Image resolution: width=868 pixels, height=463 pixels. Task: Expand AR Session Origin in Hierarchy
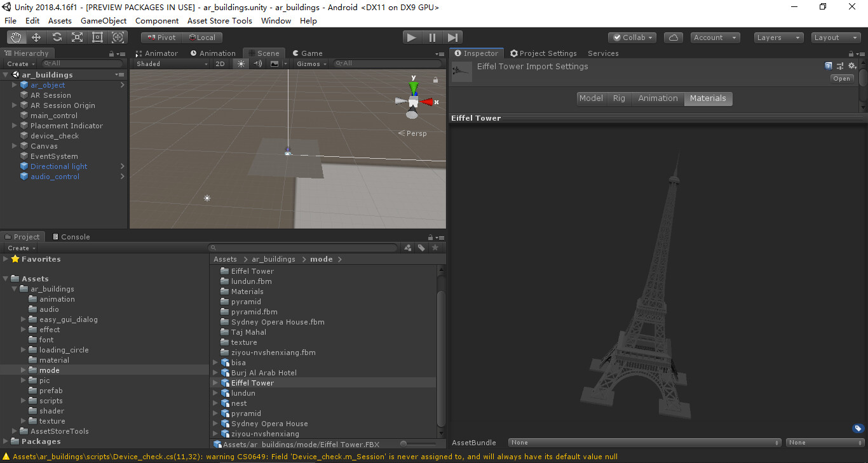click(x=13, y=105)
